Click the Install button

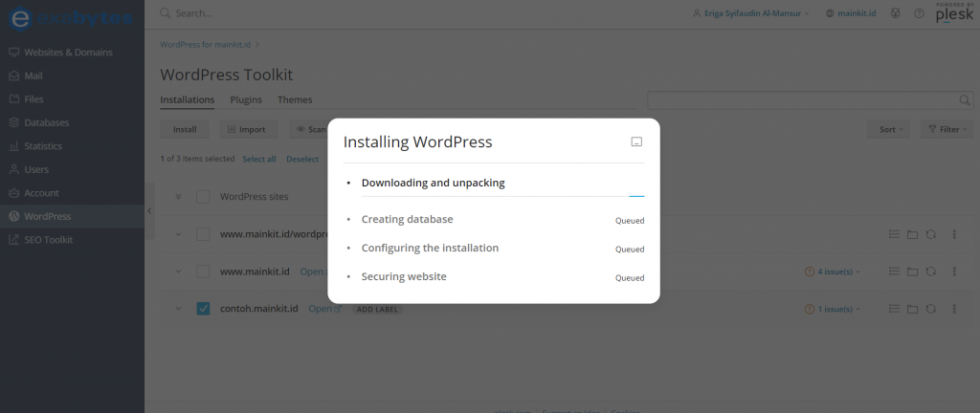pos(185,129)
